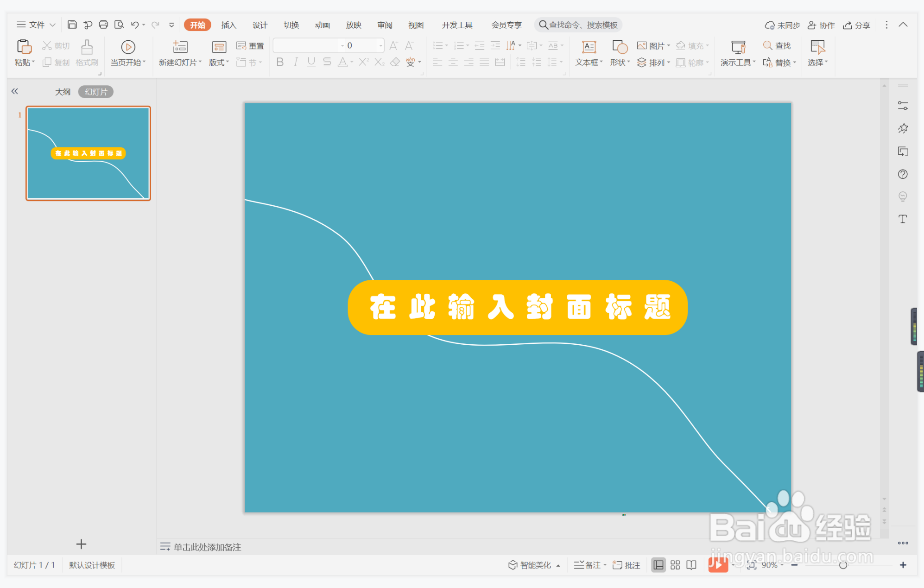924x588 pixels.
Task: Click 单击此处添加备注 to add notes
Action: pos(207,547)
